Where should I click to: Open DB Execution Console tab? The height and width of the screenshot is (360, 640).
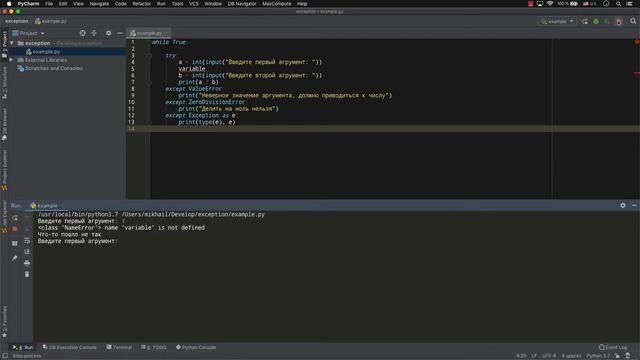69,347
